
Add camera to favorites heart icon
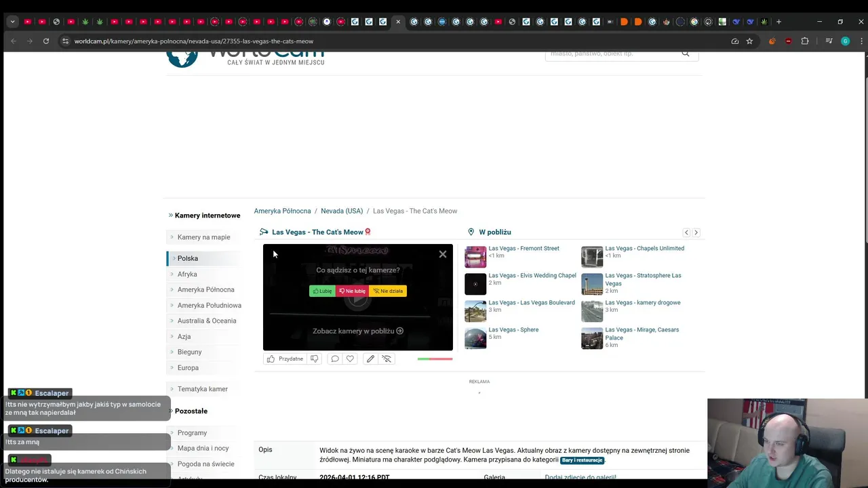[x=350, y=359]
